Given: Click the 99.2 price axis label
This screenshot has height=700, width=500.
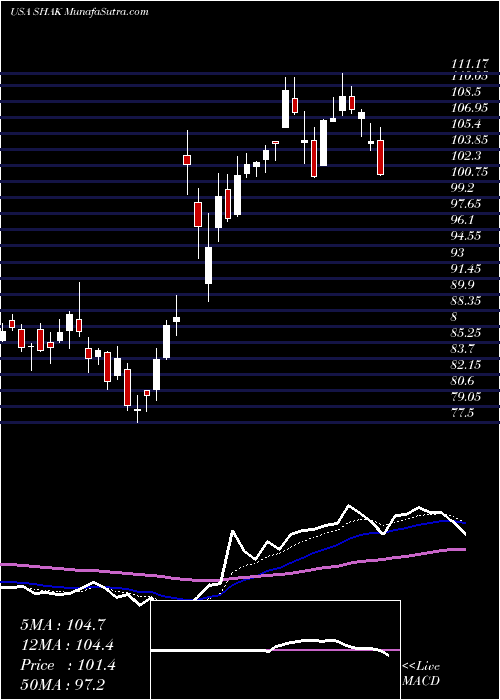Looking at the screenshot, I should coord(462,188).
